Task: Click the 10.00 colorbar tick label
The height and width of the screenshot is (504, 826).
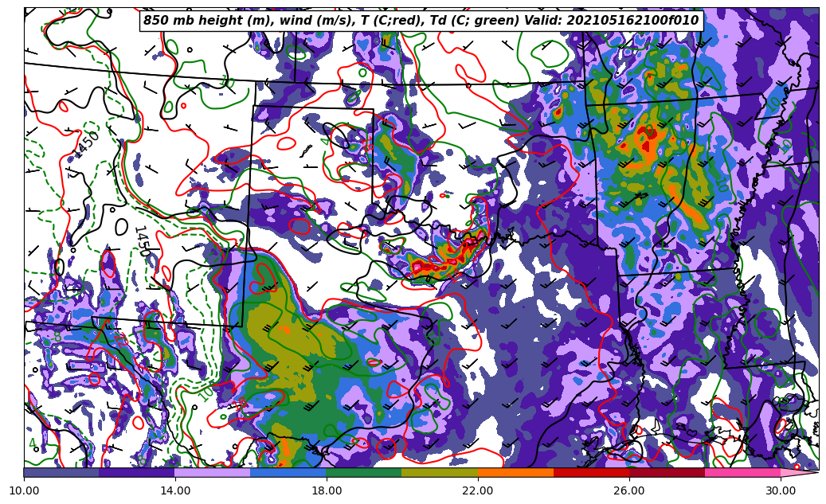Action: [x=24, y=490]
